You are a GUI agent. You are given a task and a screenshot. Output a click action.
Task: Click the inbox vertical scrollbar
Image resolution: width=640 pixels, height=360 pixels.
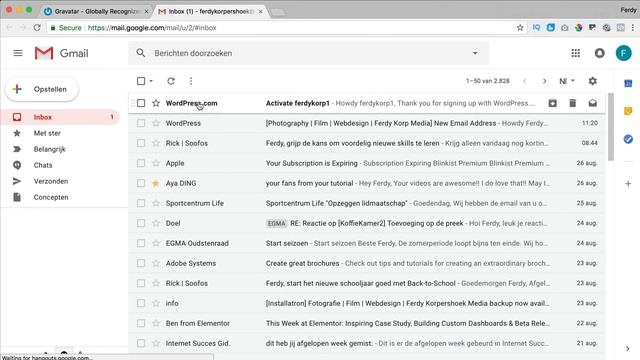pos(611,127)
